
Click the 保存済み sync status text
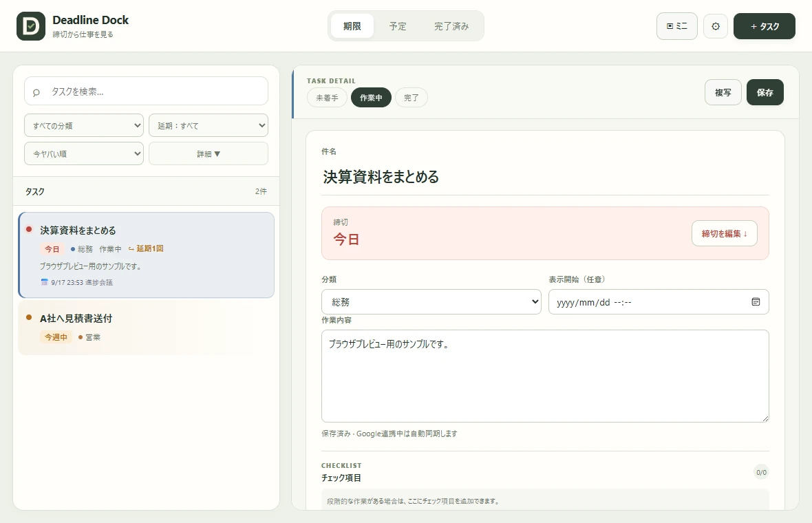tap(389, 434)
